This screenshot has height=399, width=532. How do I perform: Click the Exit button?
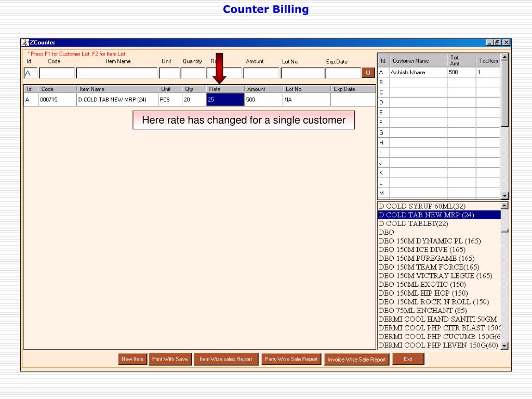(408, 359)
